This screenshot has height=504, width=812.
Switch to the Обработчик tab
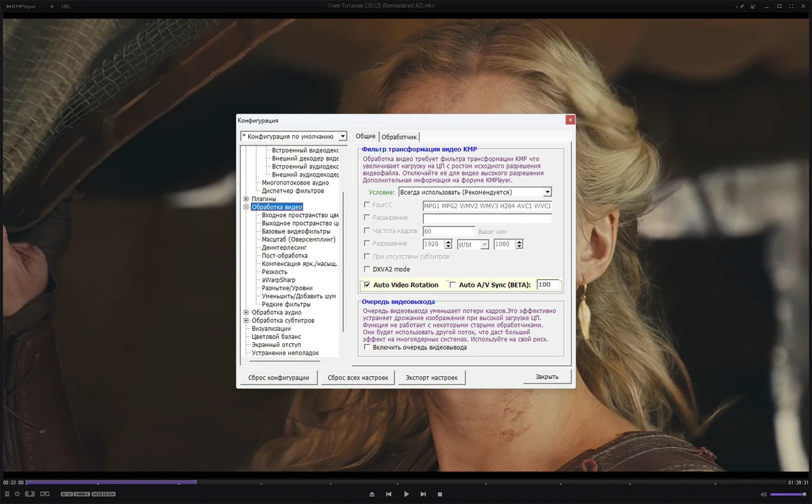(399, 137)
